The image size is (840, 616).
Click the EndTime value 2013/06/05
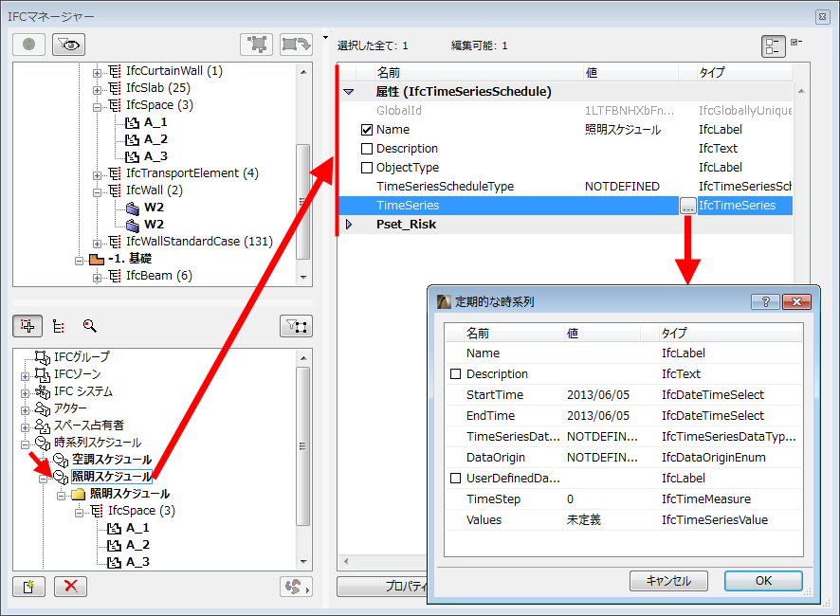(x=598, y=416)
